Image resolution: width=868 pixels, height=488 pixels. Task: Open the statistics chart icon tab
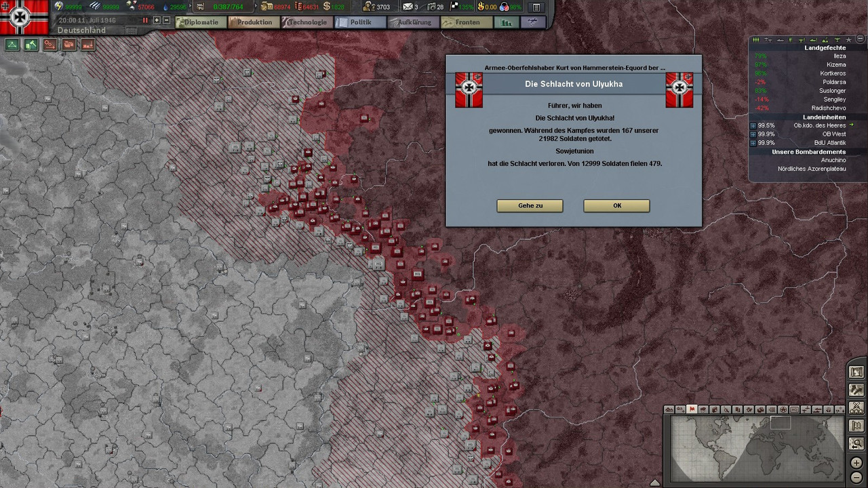coord(506,22)
